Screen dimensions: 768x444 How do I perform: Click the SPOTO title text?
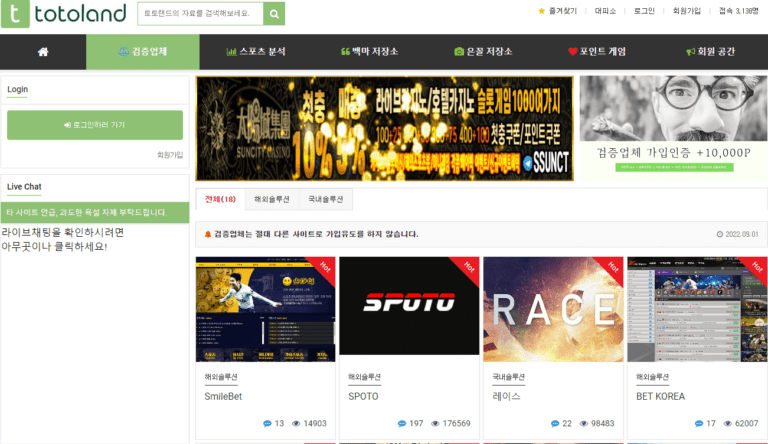pyautogui.click(x=363, y=396)
